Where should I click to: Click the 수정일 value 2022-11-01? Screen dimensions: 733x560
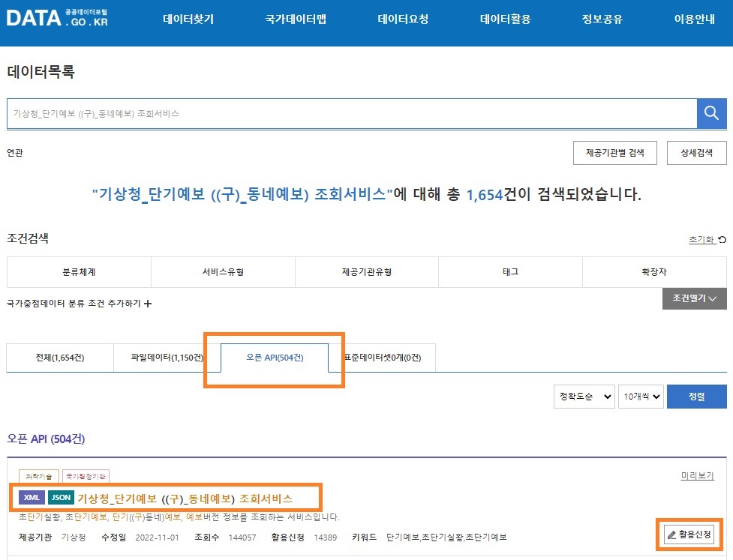157,538
